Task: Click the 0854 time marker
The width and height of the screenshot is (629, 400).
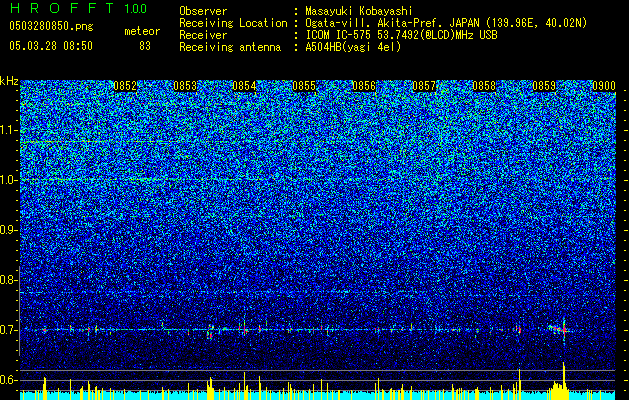Action: coord(244,86)
